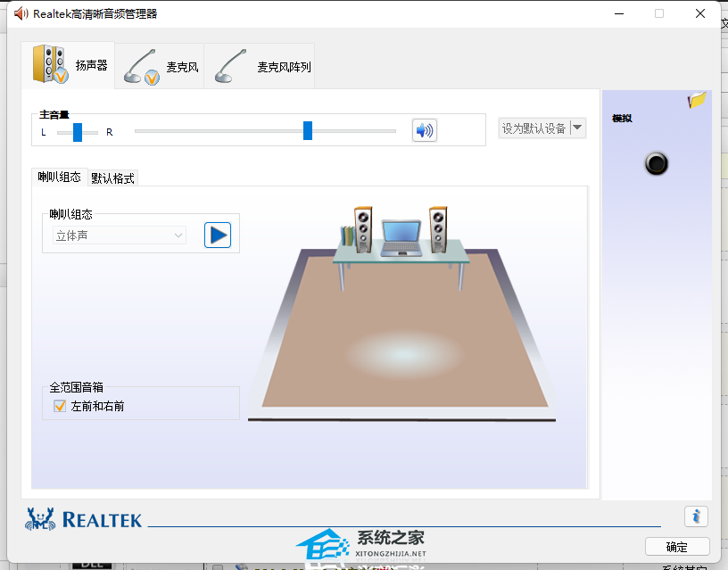728x570 pixels.
Task: Click the right speaker in room illustration
Action: tap(438, 230)
